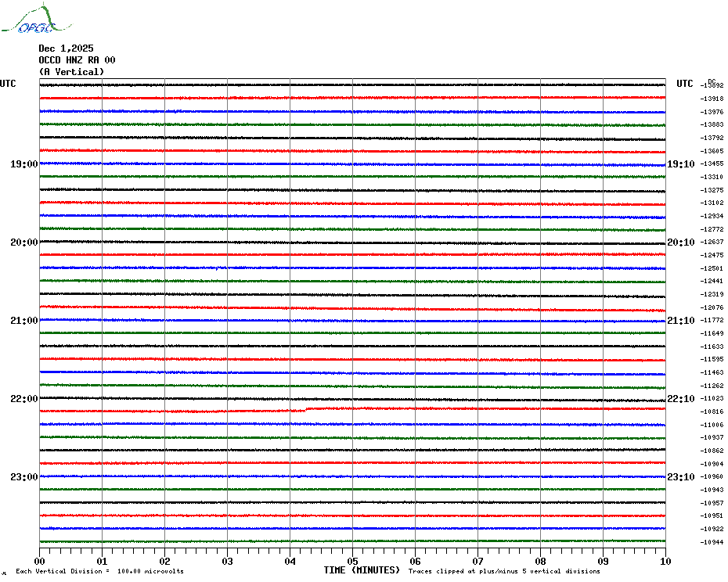Click the 10 minute tick label

(x=665, y=561)
